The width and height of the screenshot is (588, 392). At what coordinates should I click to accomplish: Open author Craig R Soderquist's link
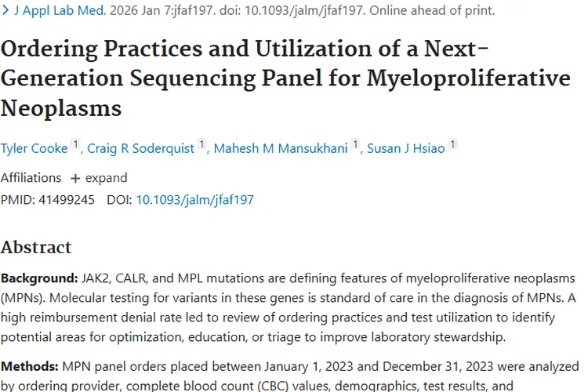140,149
